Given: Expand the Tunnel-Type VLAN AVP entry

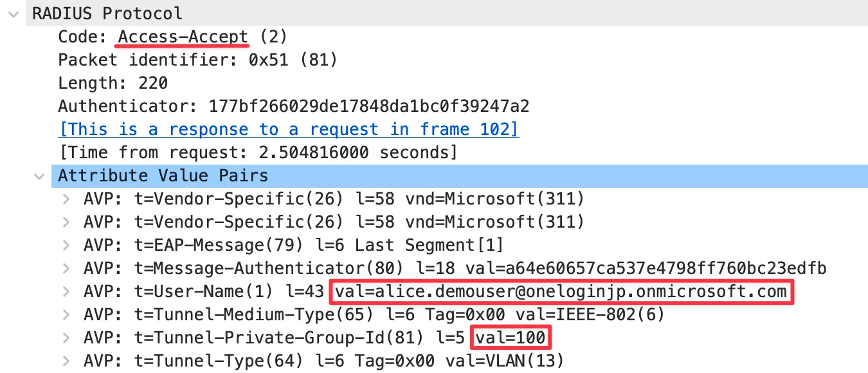Looking at the screenshot, I should tap(66, 361).
